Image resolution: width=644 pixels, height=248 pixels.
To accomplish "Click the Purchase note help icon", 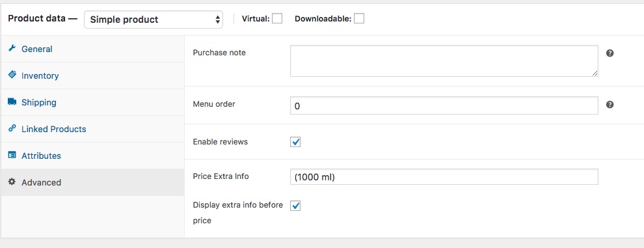I will [x=610, y=53].
